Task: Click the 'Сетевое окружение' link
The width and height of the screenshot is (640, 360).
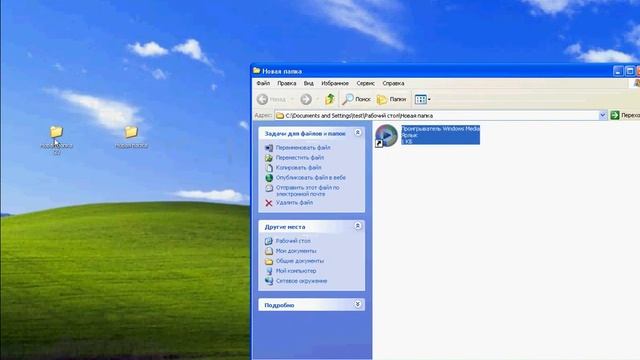Action: coord(301,281)
